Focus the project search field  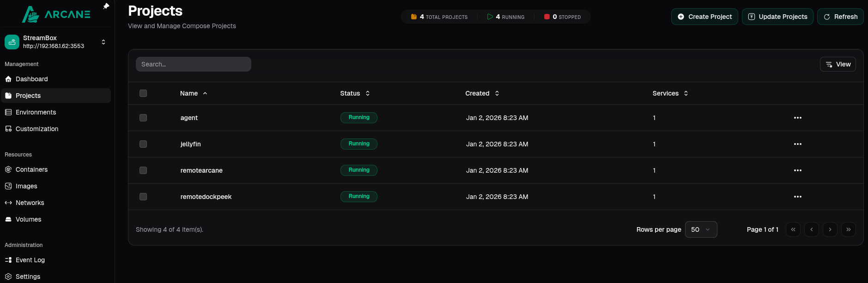click(193, 64)
